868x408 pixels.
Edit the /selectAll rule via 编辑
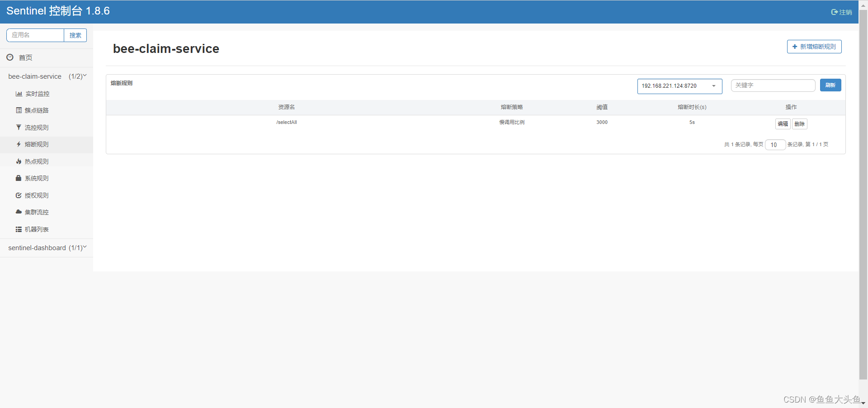click(x=783, y=123)
